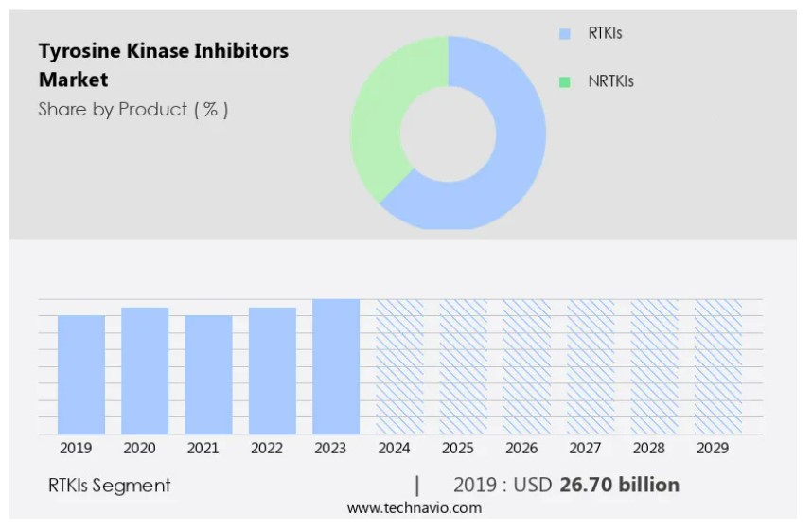Screen dimensions: 812x531
Task: Open the www.technavio.com link
Action: point(414,508)
